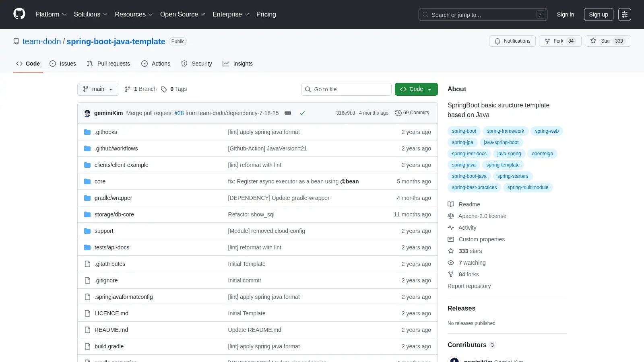Click the README.md file icon
The image size is (644, 362).
[87, 330]
